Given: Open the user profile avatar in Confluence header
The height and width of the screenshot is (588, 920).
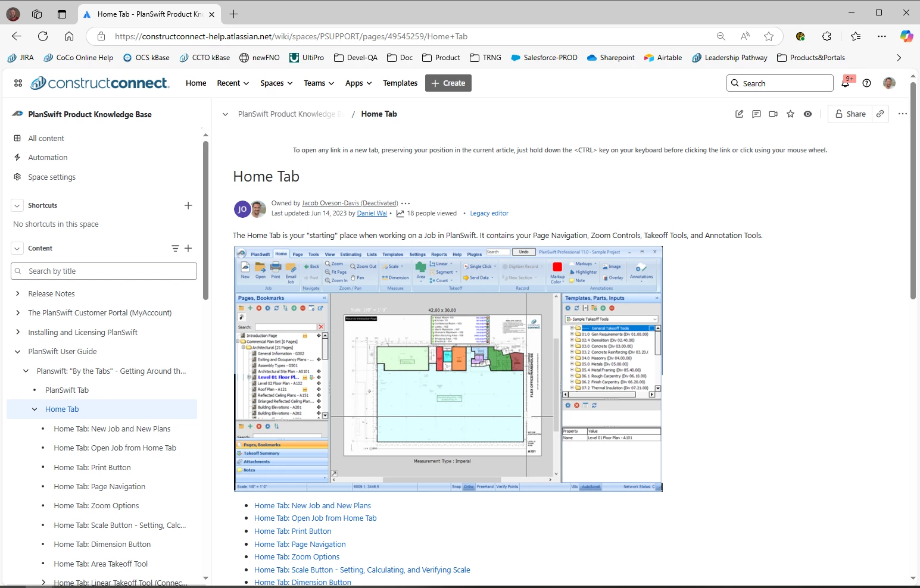Looking at the screenshot, I should pyautogui.click(x=889, y=83).
